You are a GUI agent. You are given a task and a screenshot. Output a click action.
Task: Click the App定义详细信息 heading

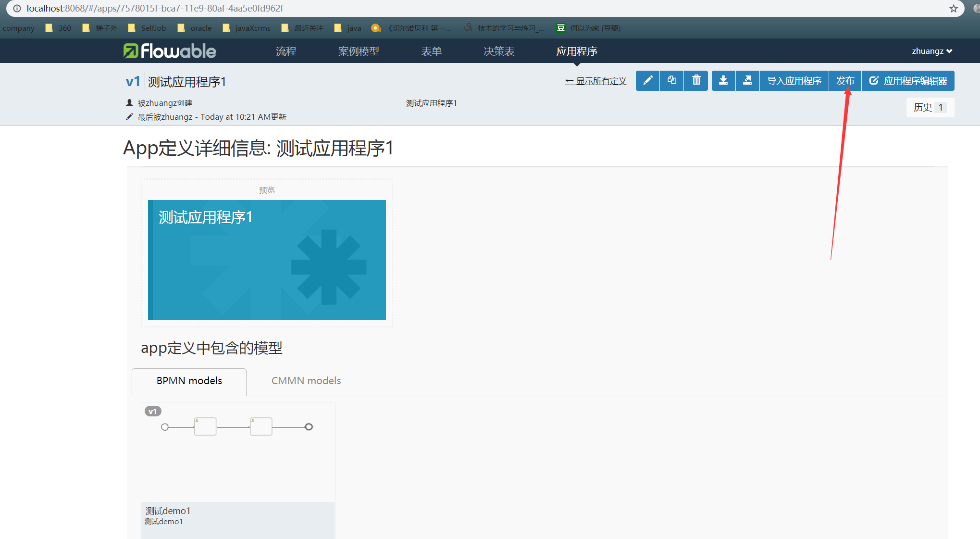pyautogui.click(x=259, y=148)
